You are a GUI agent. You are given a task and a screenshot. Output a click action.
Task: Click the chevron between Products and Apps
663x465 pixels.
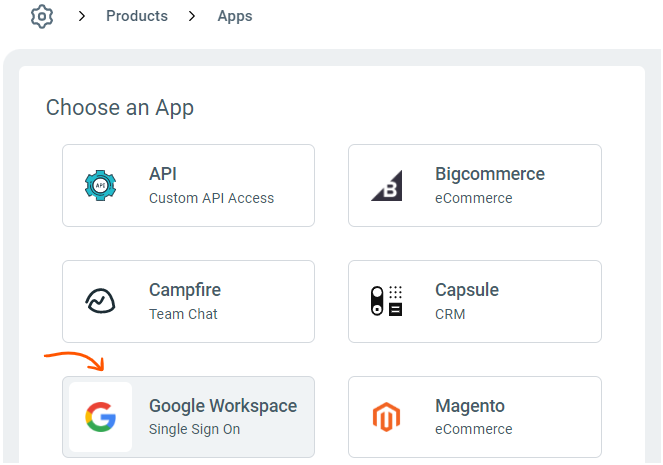coord(192,17)
